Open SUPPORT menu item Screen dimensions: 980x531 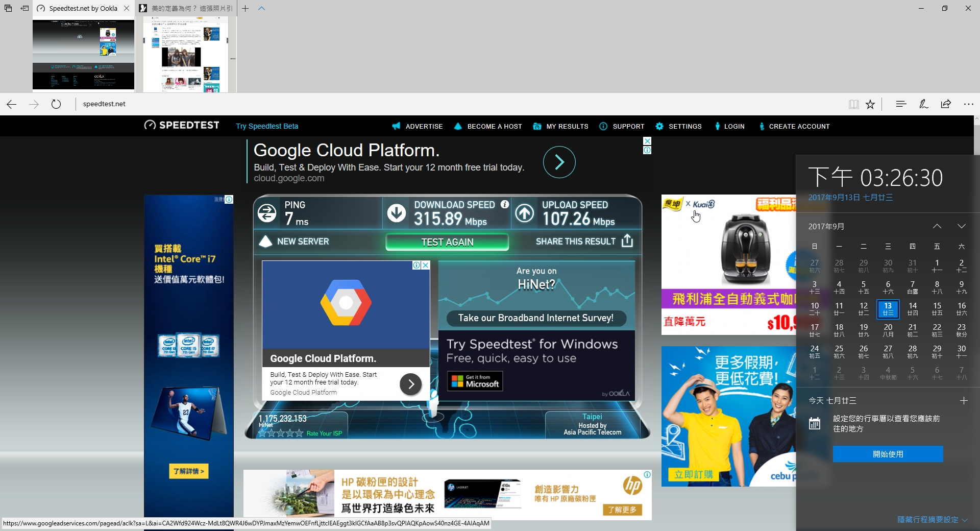click(x=622, y=126)
